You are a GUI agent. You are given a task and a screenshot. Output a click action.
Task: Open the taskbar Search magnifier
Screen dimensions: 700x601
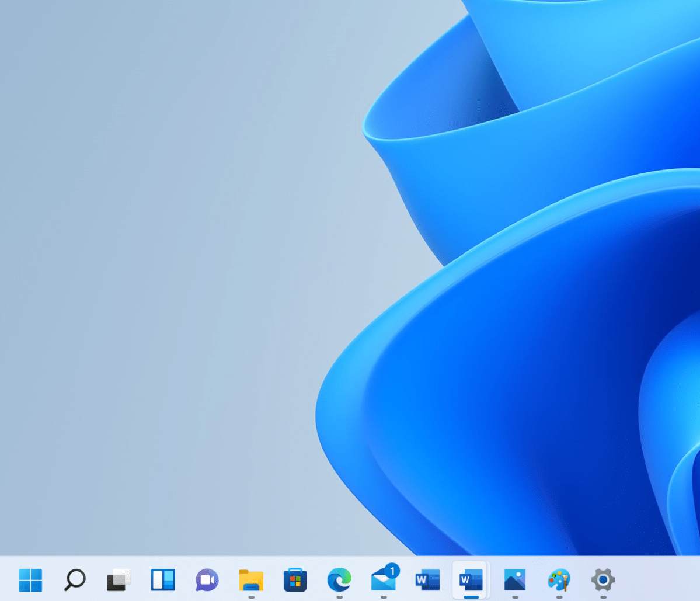click(x=75, y=580)
